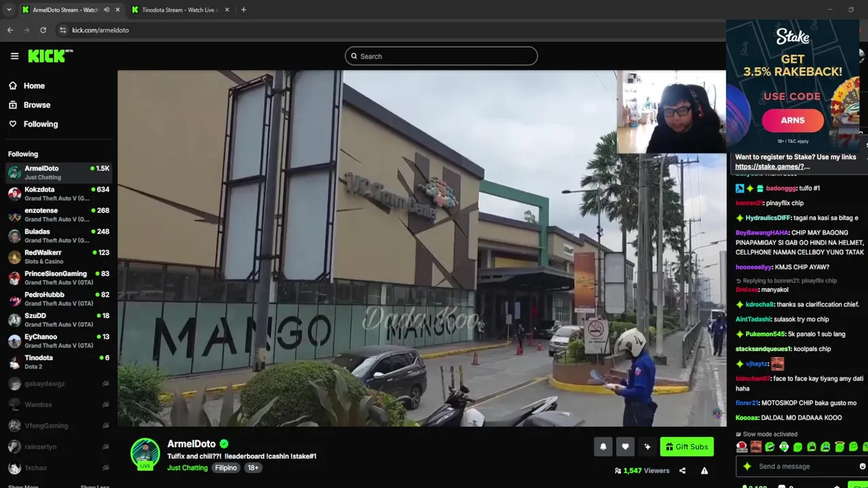Image resolution: width=868 pixels, height=488 pixels.
Task: Click the green star icon in message box
Action: pos(747,466)
